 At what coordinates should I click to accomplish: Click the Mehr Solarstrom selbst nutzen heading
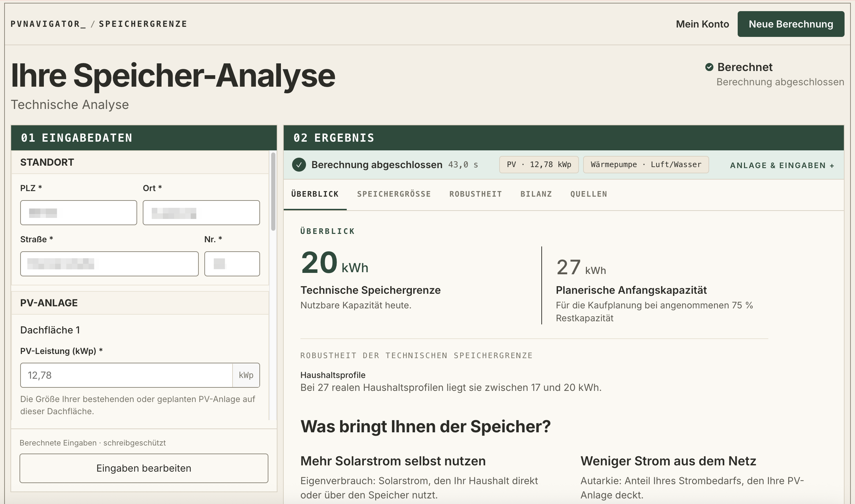pyautogui.click(x=393, y=461)
